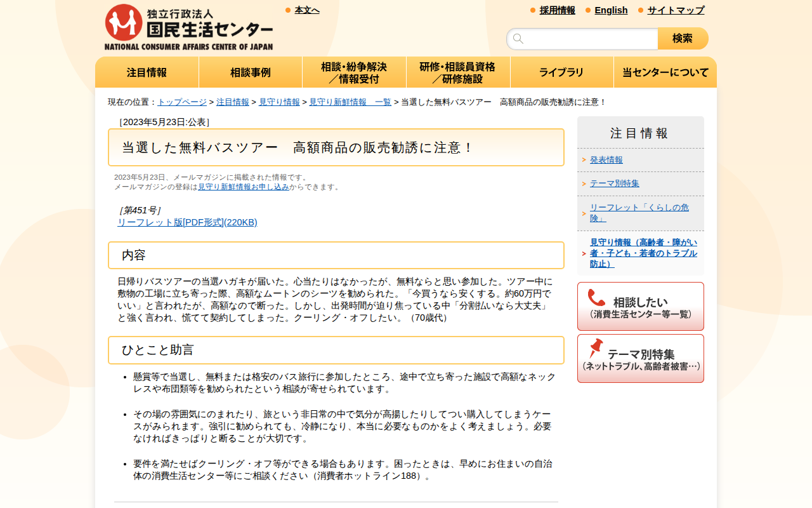812x508 pixels.
Task: Go to 注目情報 breadcrumb link
Action: (x=233, y=102)
